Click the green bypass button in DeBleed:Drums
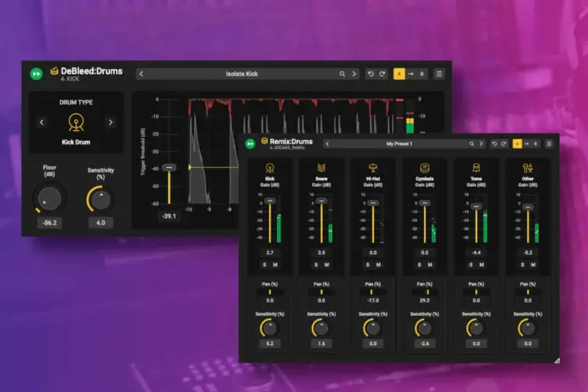This screenshot has height=392, width=588. pos(36,74)
